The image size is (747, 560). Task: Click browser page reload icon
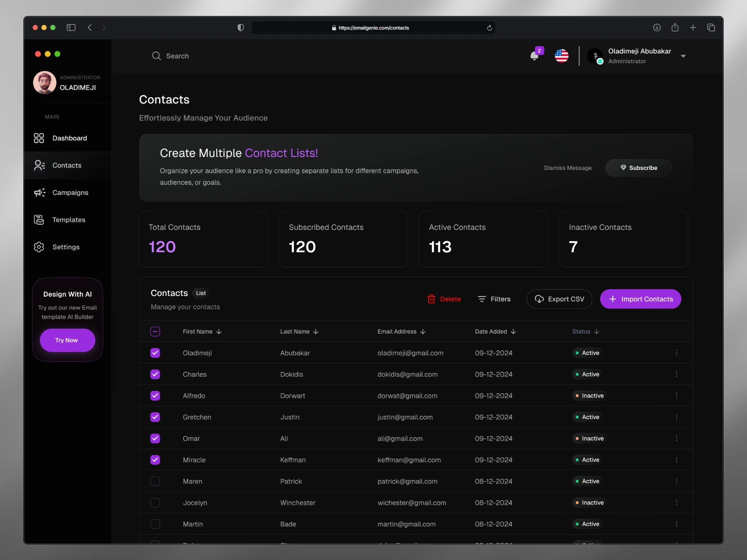(x=489, y=28)
